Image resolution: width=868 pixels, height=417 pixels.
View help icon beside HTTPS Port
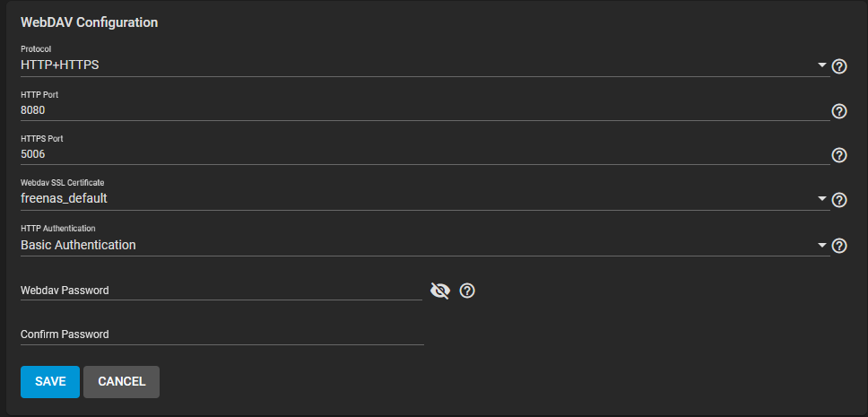coord(839,155)
